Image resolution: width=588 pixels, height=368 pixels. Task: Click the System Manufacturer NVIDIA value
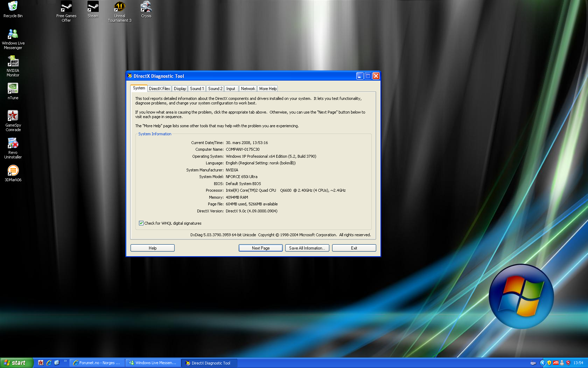coord(232,170)
